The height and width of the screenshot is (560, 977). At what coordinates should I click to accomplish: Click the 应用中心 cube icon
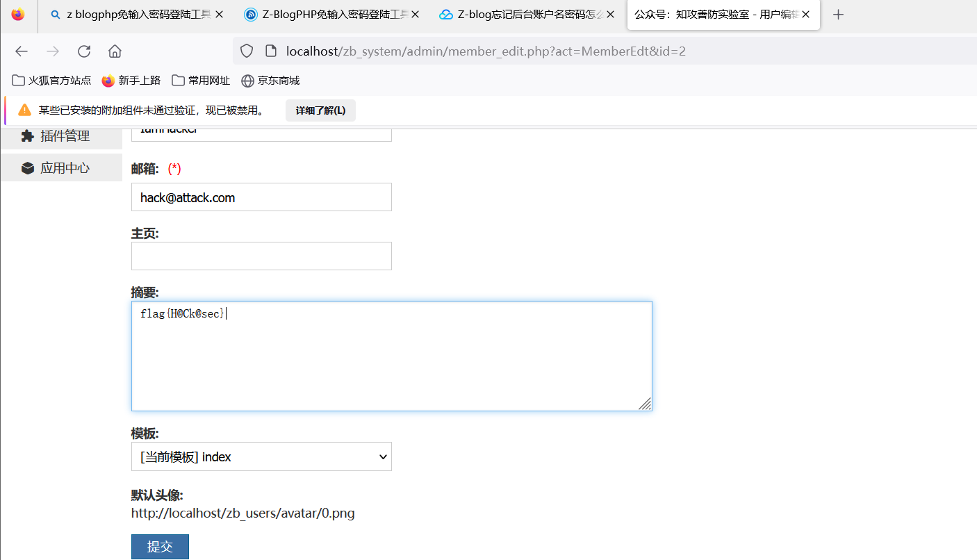click(x=27, y=168)
